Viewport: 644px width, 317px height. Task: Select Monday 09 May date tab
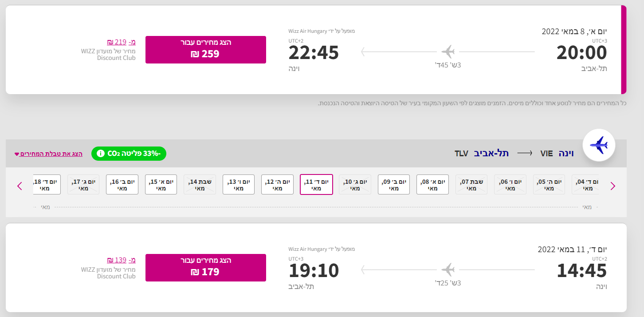[x=394, y=185]
